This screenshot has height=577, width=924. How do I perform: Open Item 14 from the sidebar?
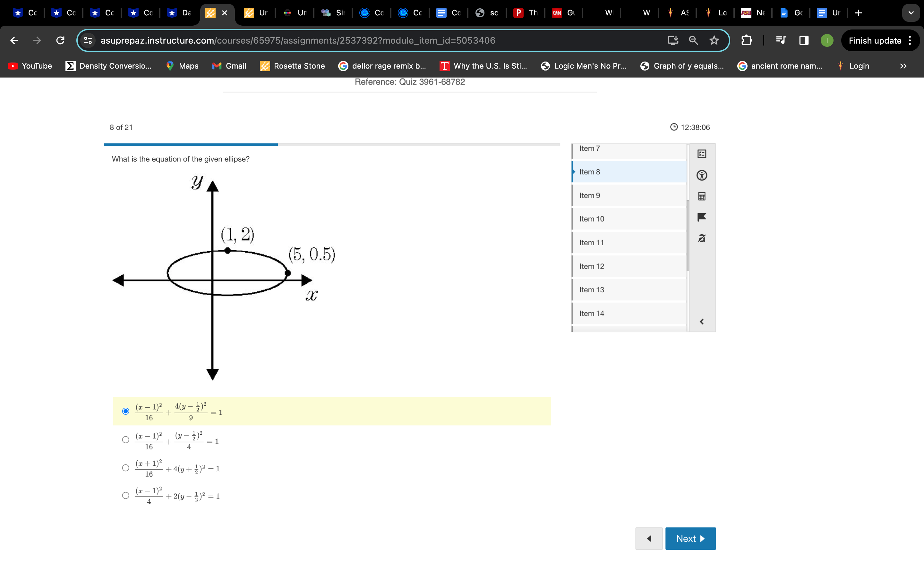[628, 313]
